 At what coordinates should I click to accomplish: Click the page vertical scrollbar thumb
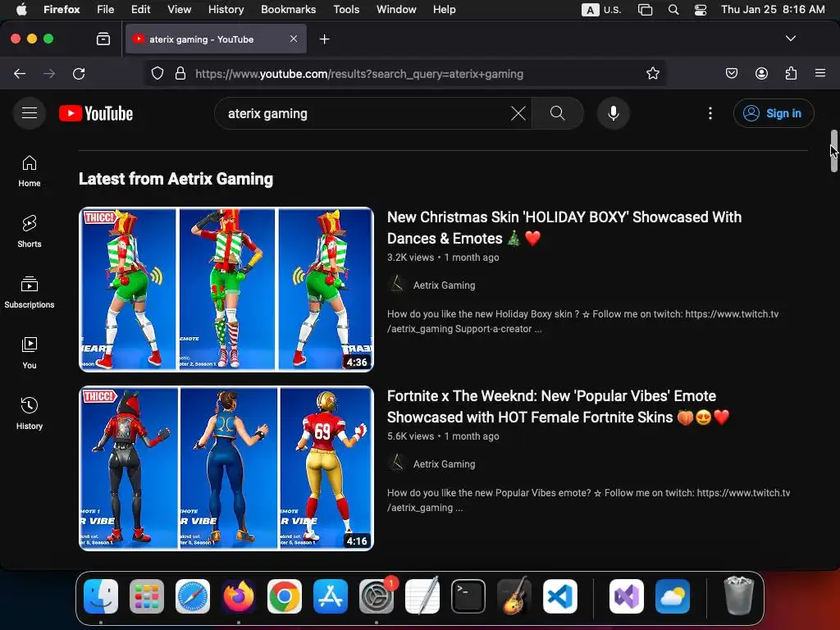pyautogui.click(x=833, y=151)
